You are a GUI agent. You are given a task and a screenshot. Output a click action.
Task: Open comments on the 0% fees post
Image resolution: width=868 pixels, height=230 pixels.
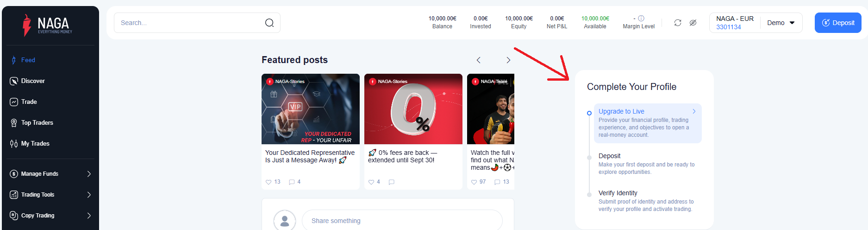click(x=391, y=182)
